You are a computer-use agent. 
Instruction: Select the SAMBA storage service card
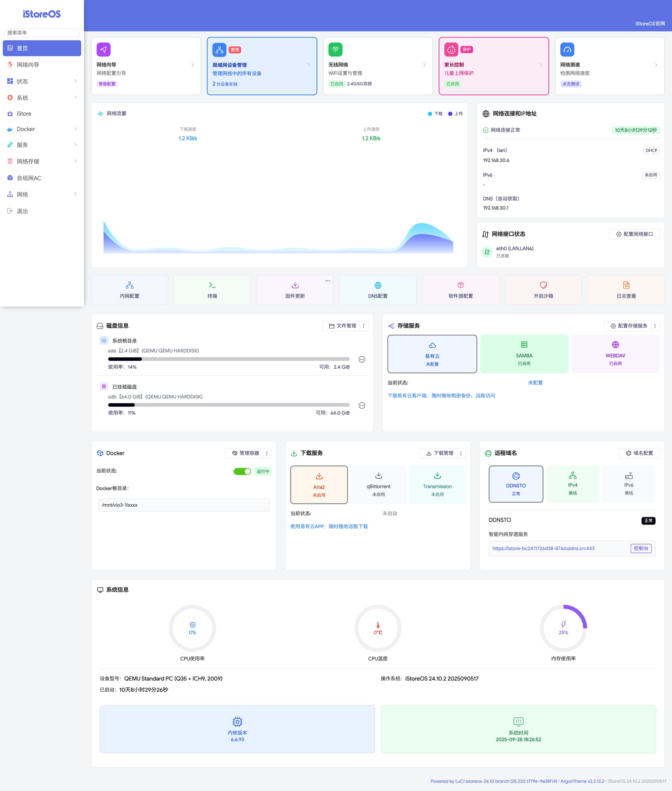click(524, 354)
